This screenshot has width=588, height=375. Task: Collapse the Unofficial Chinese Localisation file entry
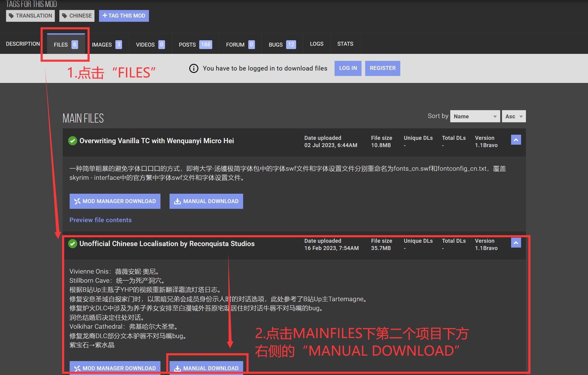click(x=516, y=243)
